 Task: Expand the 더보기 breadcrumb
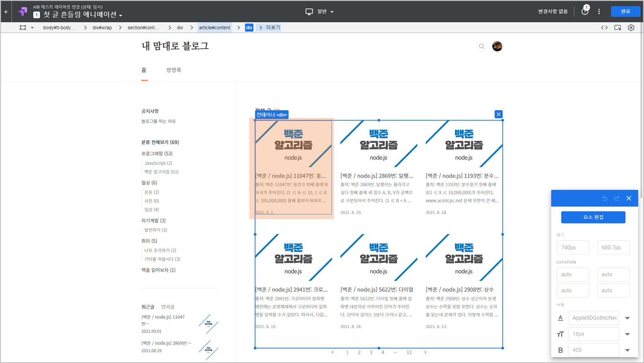273,28
